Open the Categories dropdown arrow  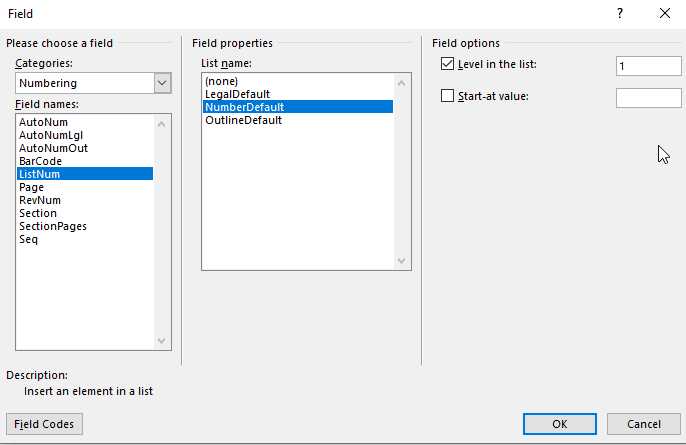[162, 83]
